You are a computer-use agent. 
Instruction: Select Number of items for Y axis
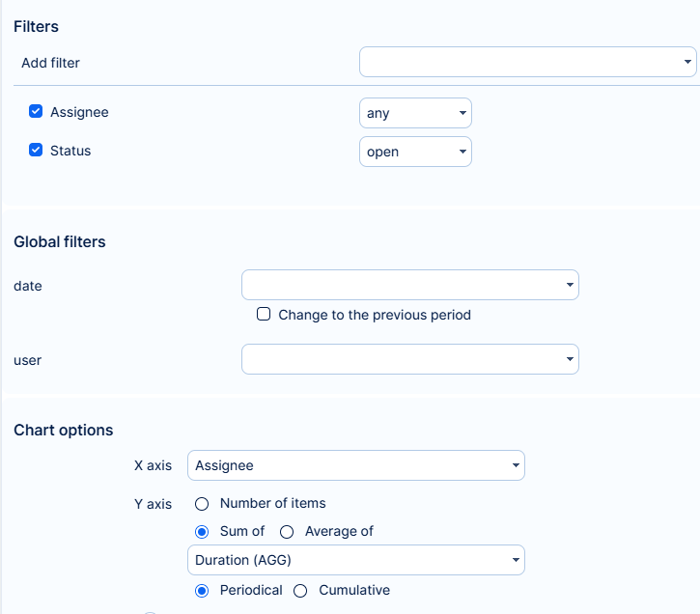point(202,503)
